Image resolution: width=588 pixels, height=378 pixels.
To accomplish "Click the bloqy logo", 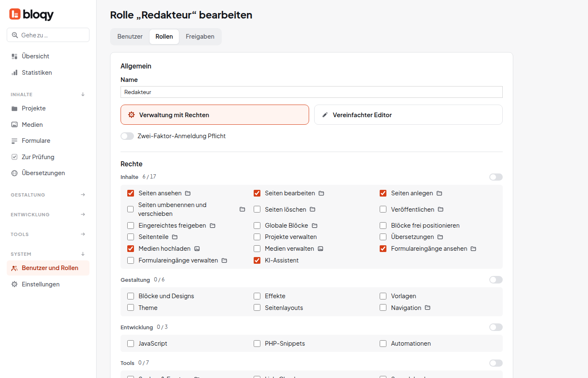I will tap(31, 15).
